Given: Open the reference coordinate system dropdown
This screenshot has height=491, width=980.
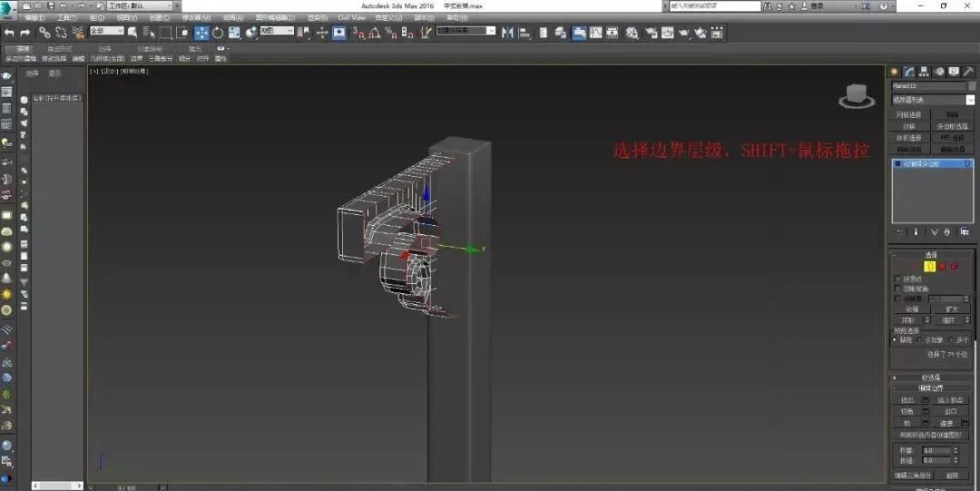Looking at the screenshot, I should 277,31.
